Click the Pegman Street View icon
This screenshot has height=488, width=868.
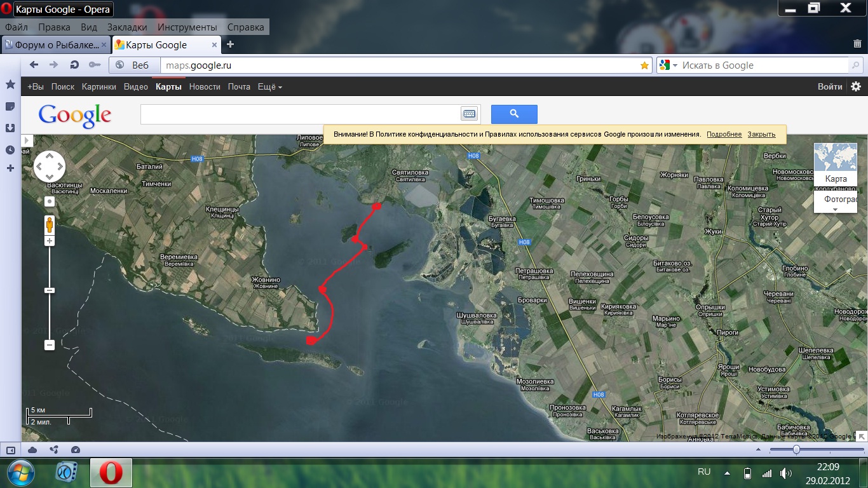click(50, 224)
